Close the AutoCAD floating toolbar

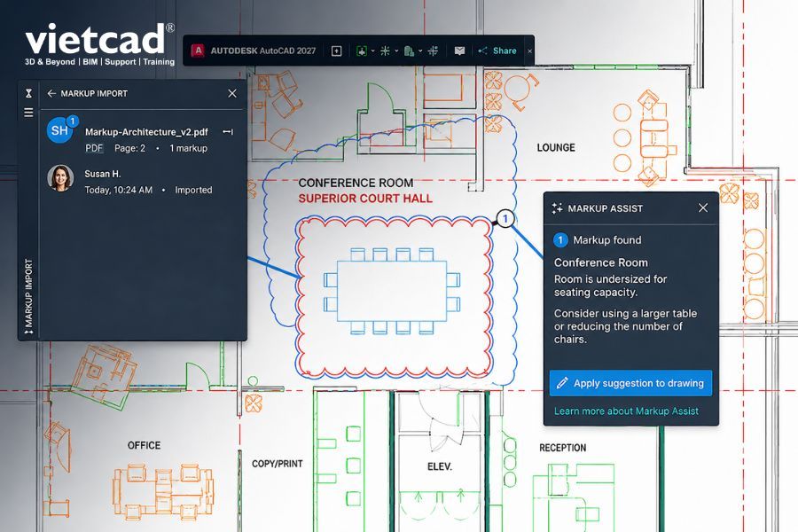pos(529,51)
